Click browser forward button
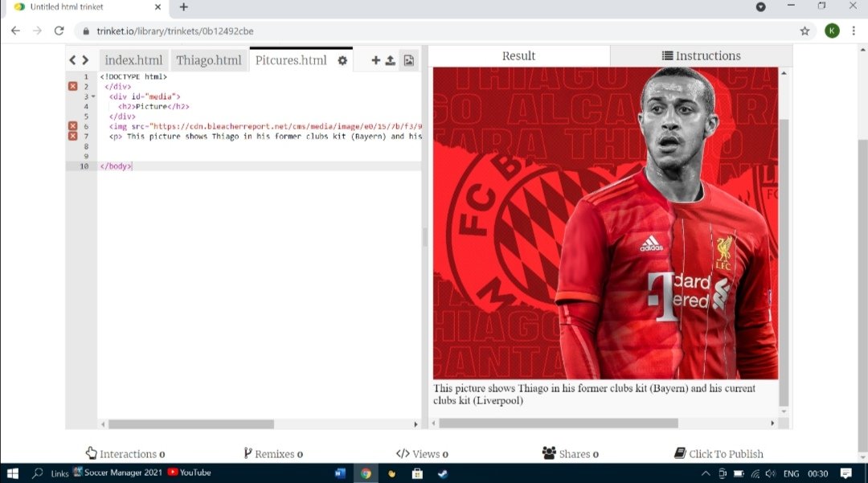Screen dimensions: 868x483 tap(37, 31)
